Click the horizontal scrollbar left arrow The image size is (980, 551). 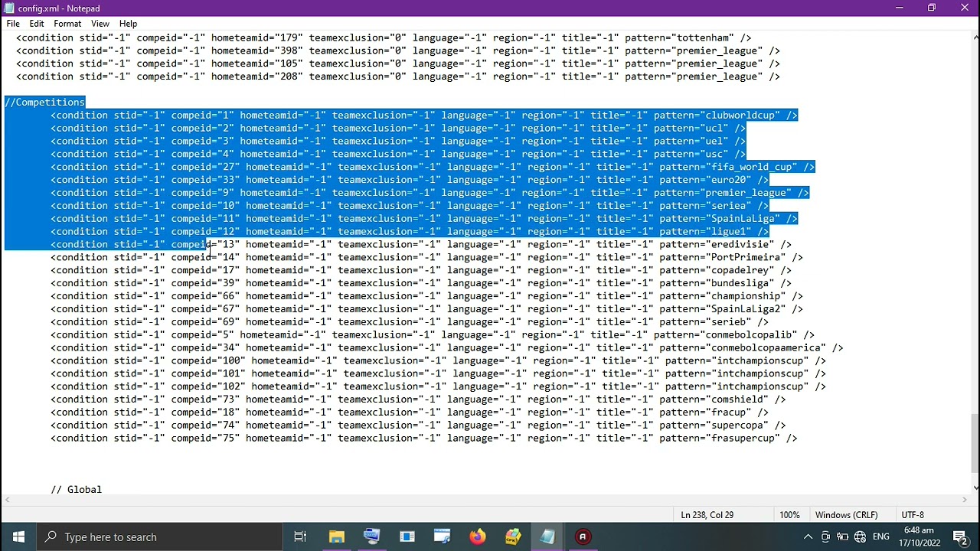click(6, 500)
